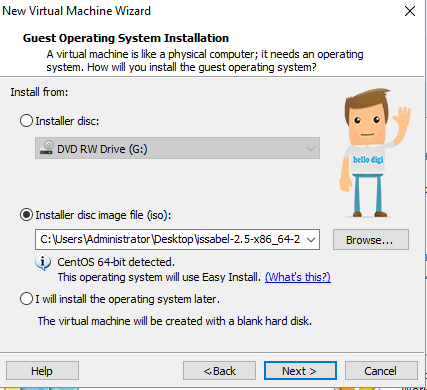
Task: Click the DVD drive icon in dropdown
Action: [47, 147]
